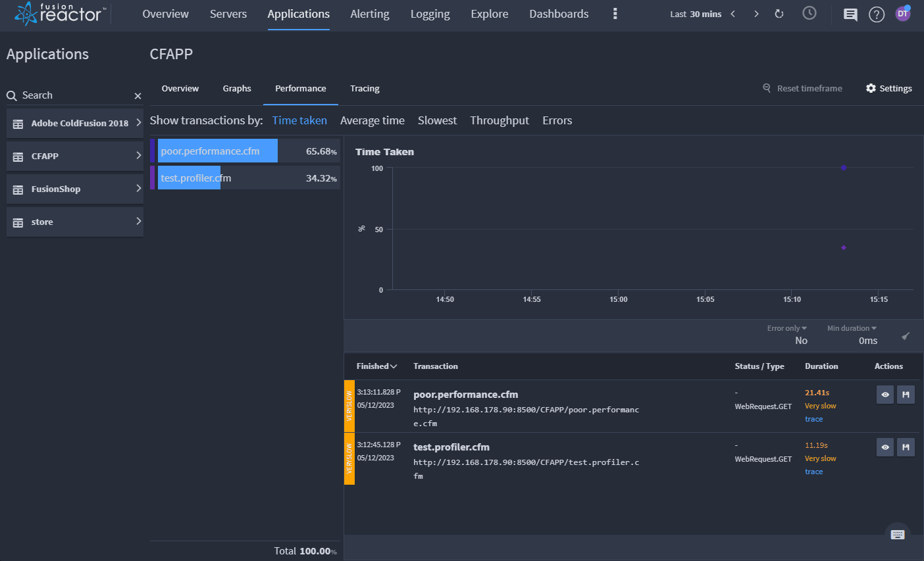The image size is (924, 561).
Task: Open the chat messages icon
Action: tap(850, 14)
